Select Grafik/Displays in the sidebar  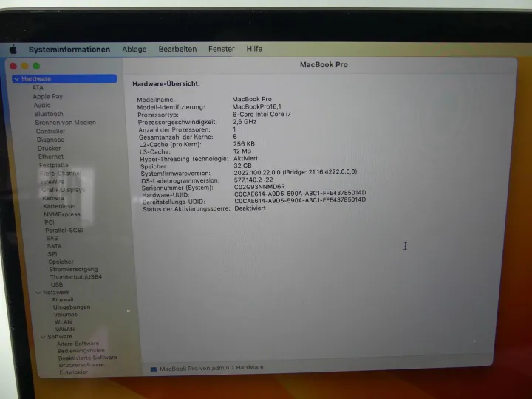click(x=63, y=190)
